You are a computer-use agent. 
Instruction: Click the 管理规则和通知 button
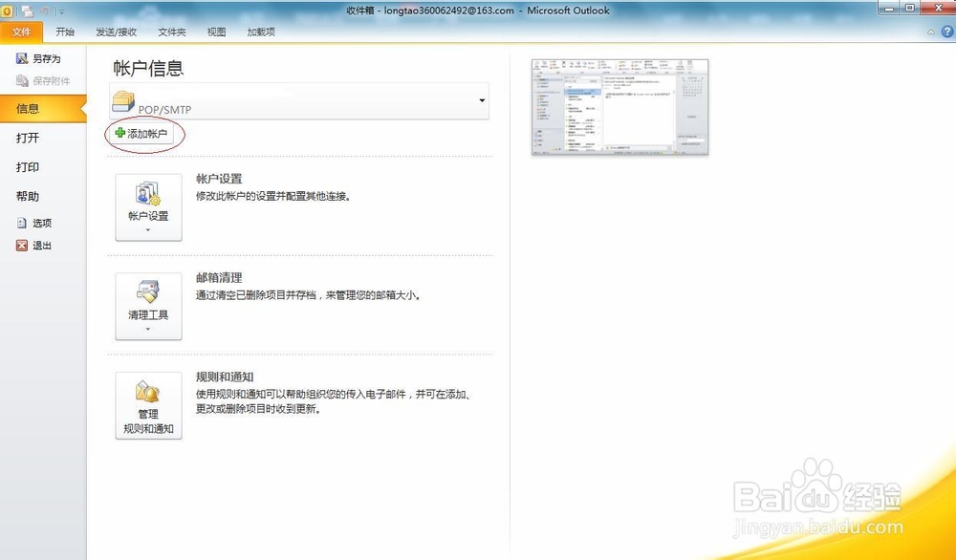[149, 406]
